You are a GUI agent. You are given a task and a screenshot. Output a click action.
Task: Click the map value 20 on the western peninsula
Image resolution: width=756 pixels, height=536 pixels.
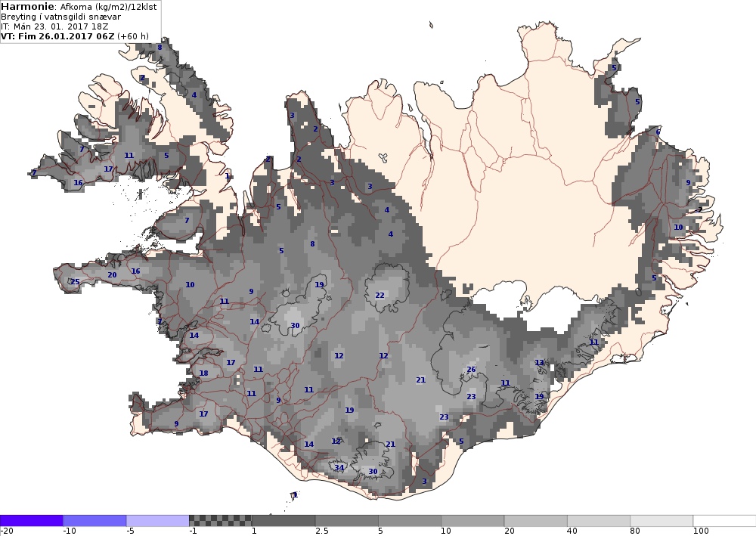[x=112, y=274]
